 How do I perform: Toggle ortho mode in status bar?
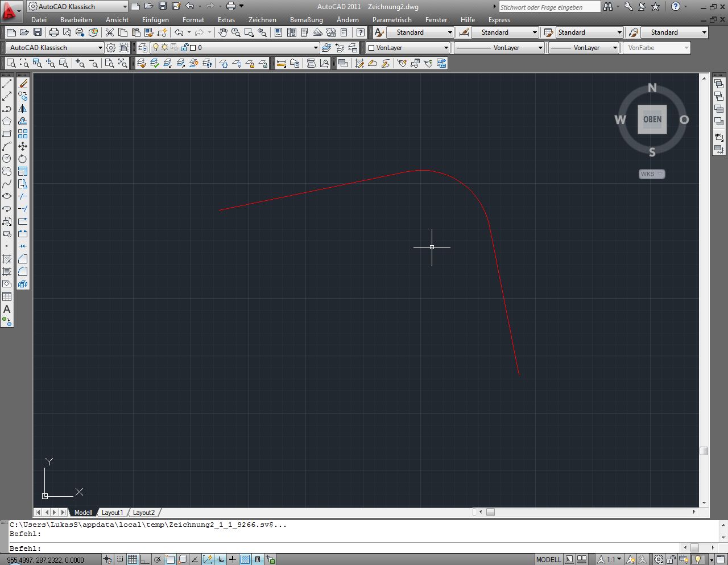point(144,559)
